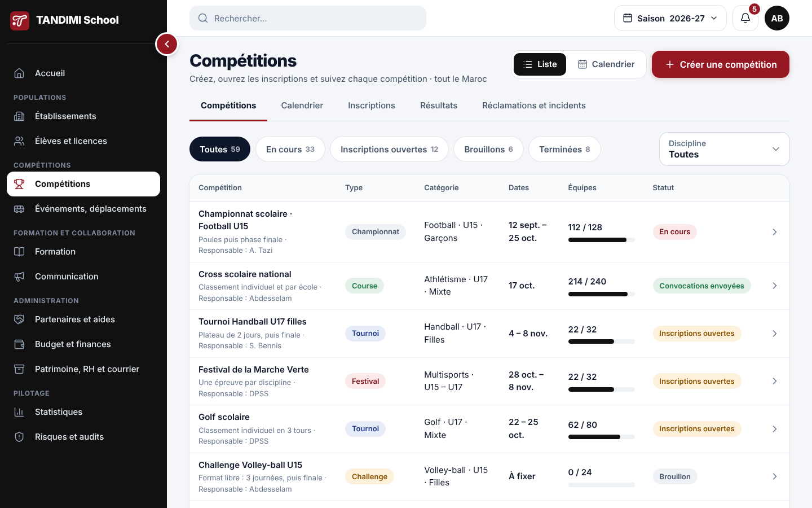Viewport: 812px width, 508px height.
Task: Open the Discipline filter dropdown
Action: pos(725,149)
